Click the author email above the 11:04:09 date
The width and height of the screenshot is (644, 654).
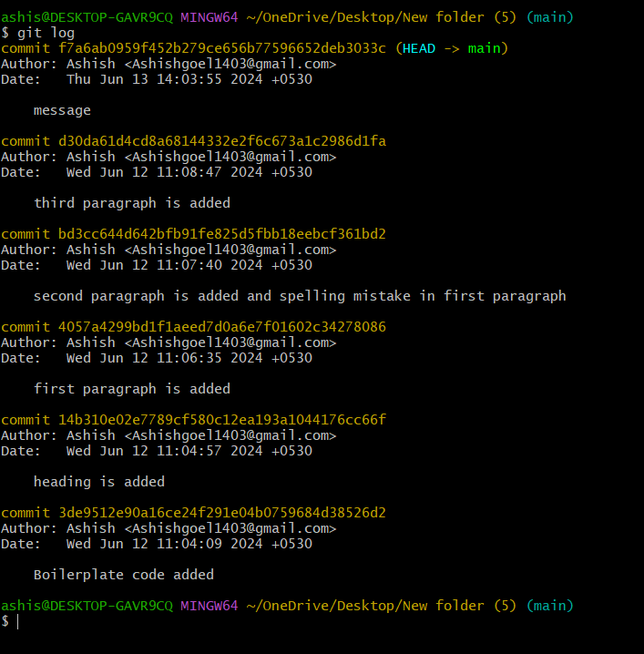coord(230,528)
